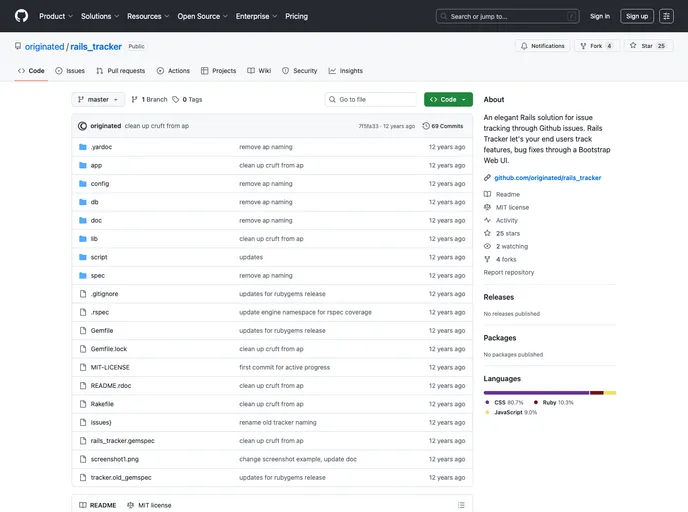Click the Rakefile file icon
This screenshot has height=512, width=688.
click(82, 404)
